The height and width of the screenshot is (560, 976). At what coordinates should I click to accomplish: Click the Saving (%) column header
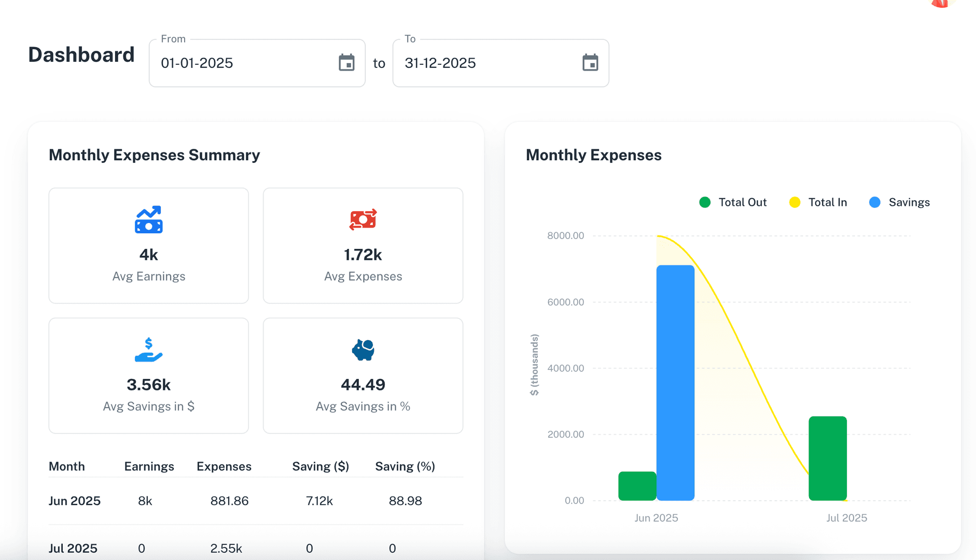405,466
